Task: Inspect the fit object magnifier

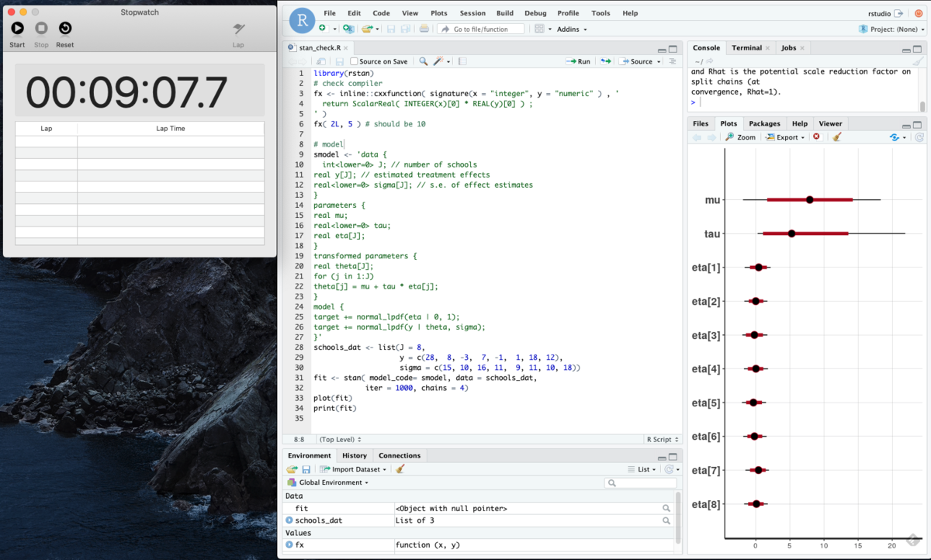Action: click(666, 508)
